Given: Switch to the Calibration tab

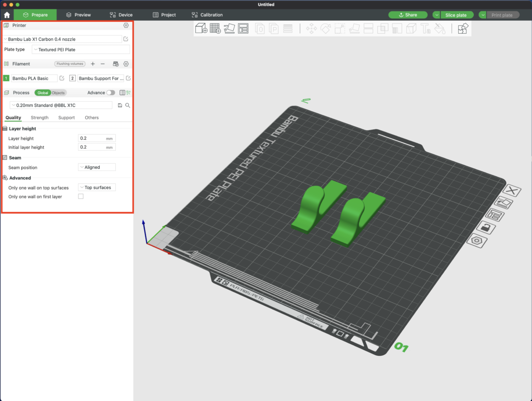Looking at the screenshot, I should pyautogui.click(x=207, y=15).
